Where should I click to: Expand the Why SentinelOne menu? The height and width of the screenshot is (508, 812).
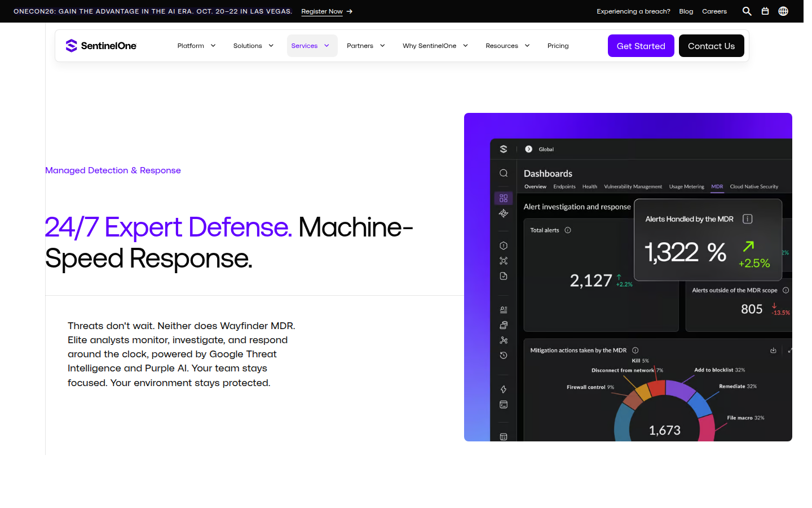click(435, 46)
